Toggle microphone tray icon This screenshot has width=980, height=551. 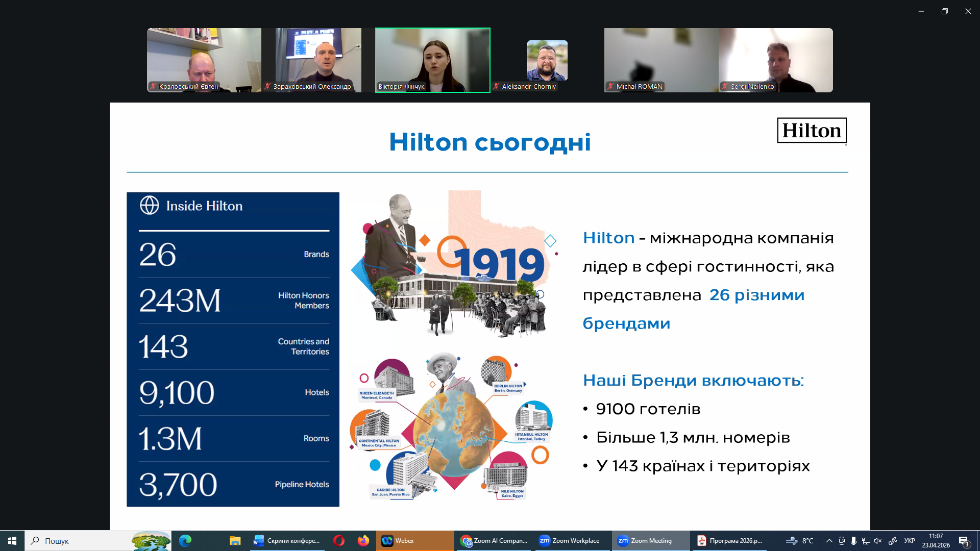[x=853, y=541]
